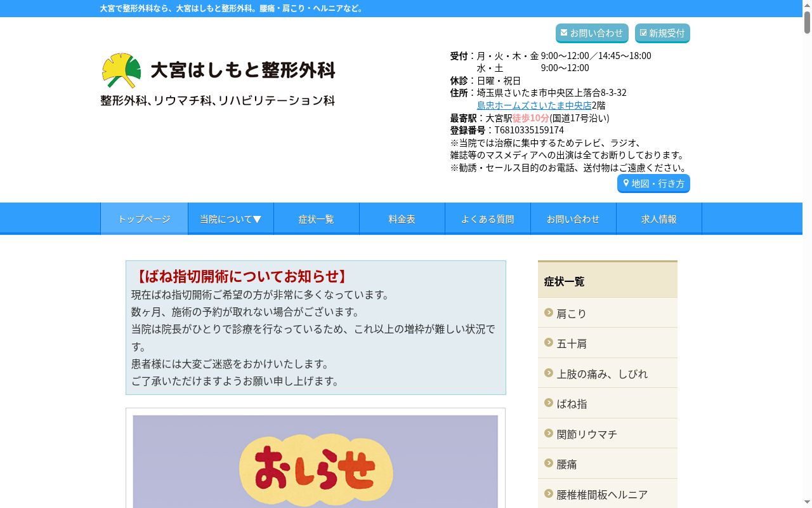Expand the 当院について dropdown menu
Screen dimensions: 812x508
click(x=231, y=219)
